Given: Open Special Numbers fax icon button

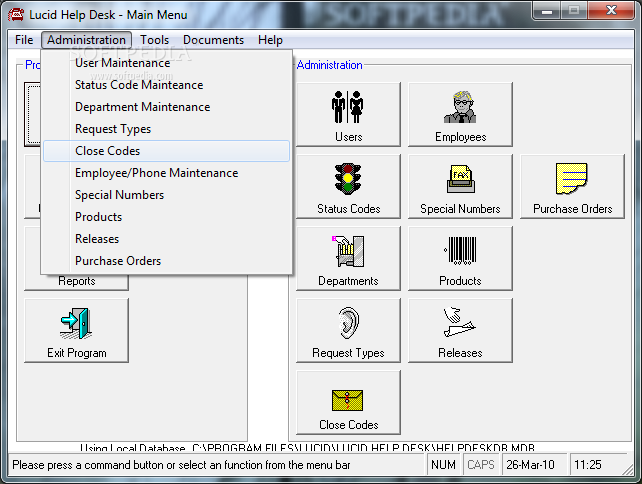Looking at the screenshot, I should (x=460, y=186).
